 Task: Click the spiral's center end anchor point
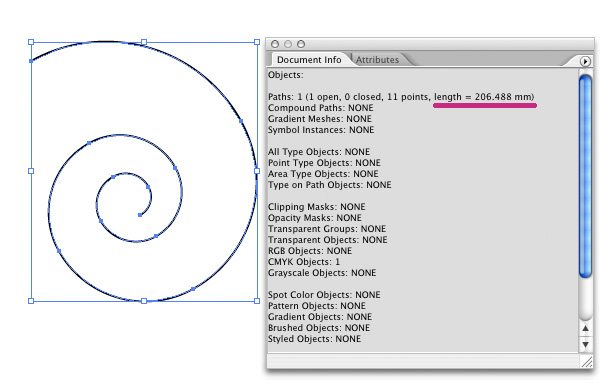click(140, 215)
